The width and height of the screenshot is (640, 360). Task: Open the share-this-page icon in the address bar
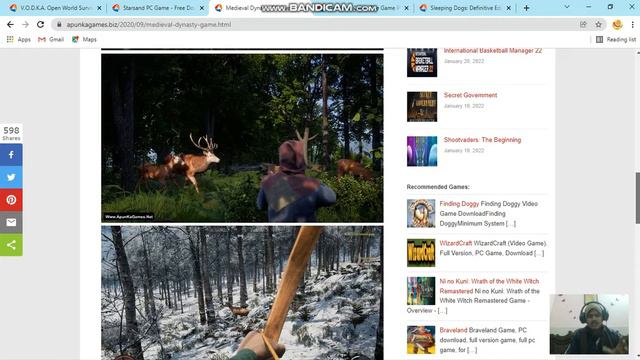[x=583, y=24]
